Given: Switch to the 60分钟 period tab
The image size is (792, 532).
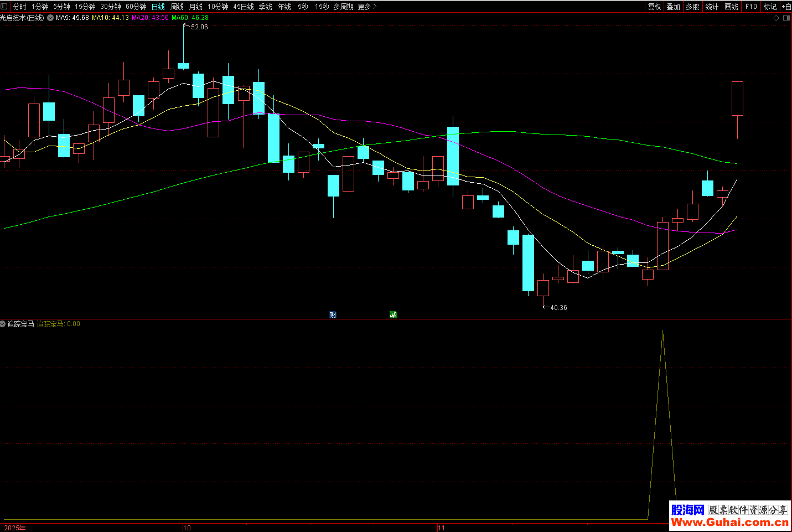Looking at the screenshot, I should point(136,7).
